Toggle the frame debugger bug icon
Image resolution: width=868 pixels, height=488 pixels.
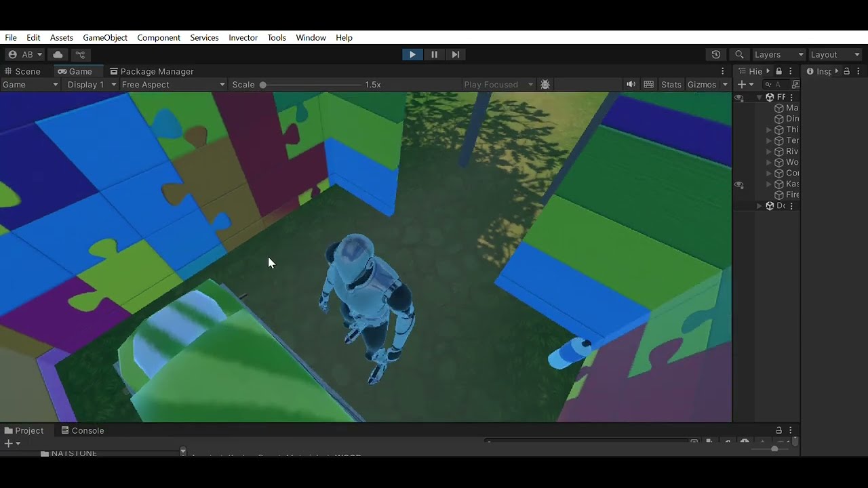[545, 85]
